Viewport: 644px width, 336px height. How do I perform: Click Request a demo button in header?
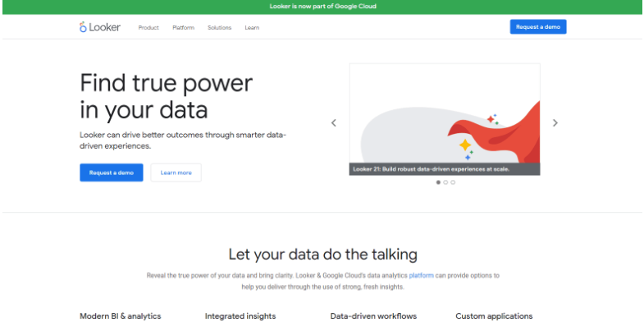pos(538,27)
